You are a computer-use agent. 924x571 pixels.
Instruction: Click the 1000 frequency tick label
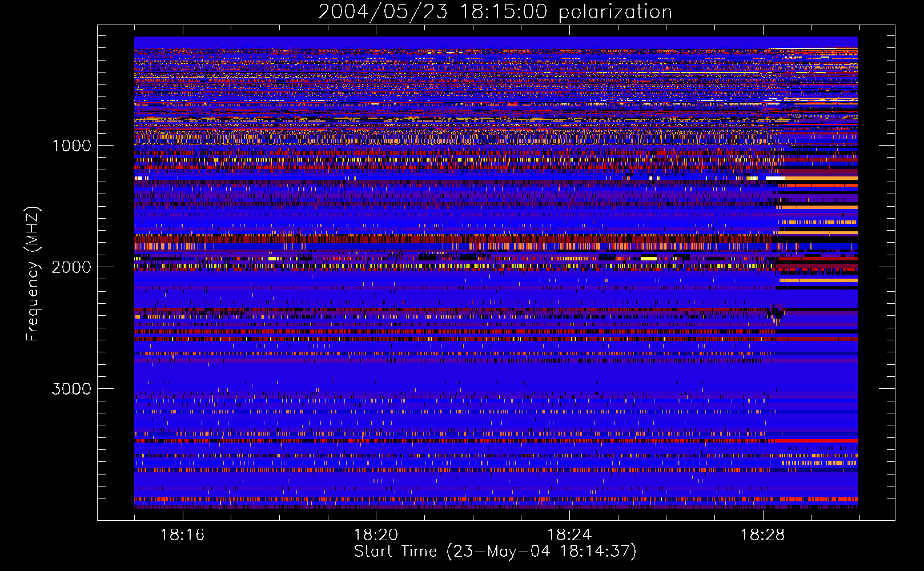(x=71, y=146)
